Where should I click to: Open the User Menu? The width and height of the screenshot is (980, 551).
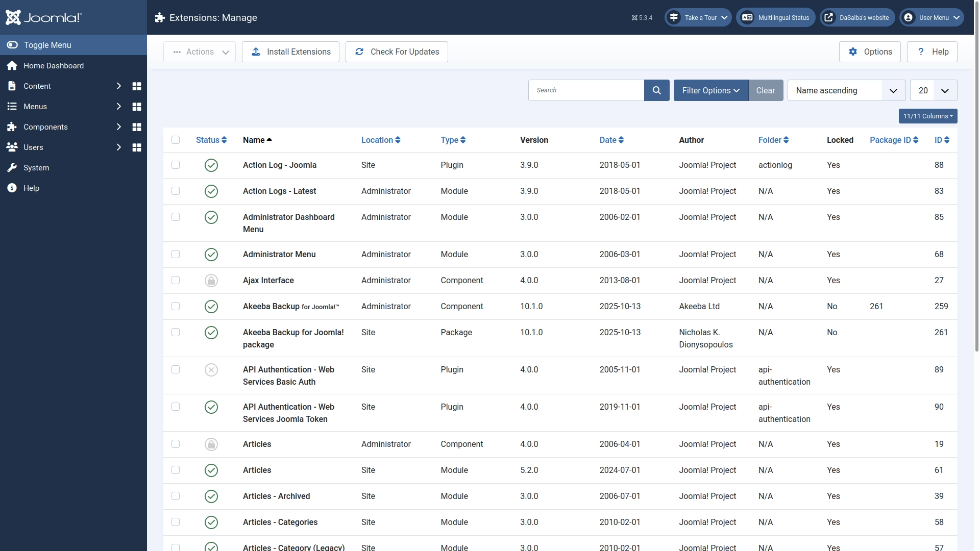931,17
